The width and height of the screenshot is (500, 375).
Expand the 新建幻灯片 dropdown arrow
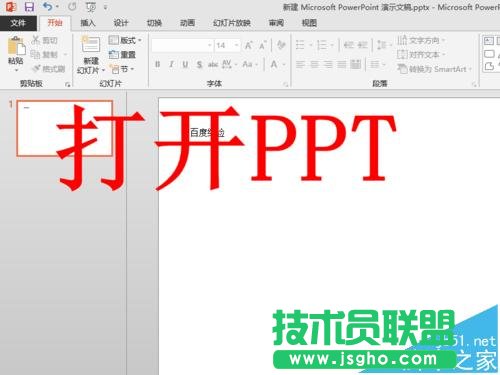103,70
